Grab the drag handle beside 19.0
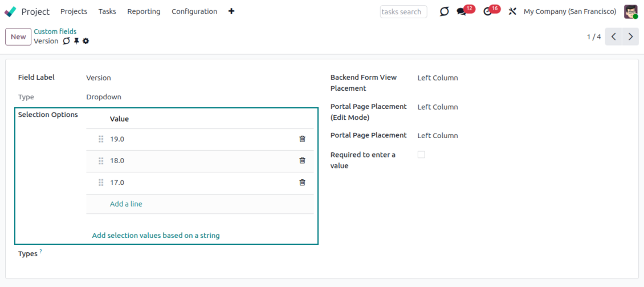The image size is (644, 287). 101,139
